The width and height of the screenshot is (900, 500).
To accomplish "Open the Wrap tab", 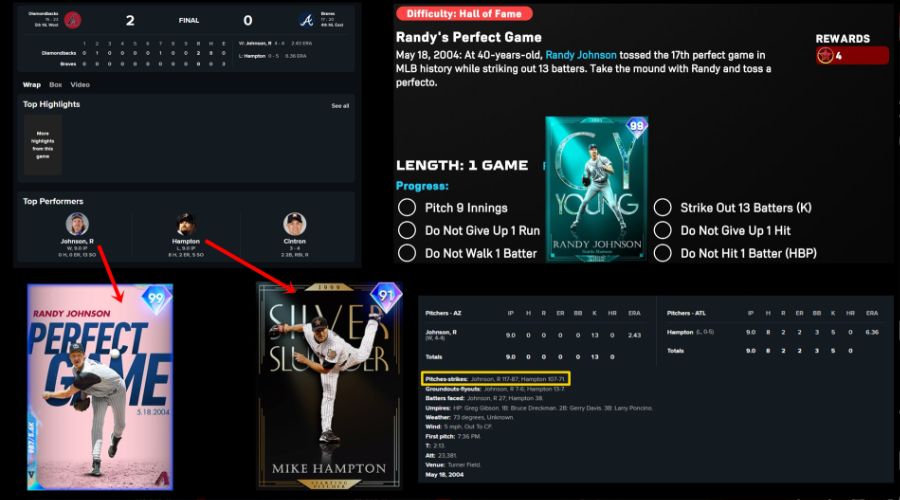I will pyautogui.click(x=32, y=85).
